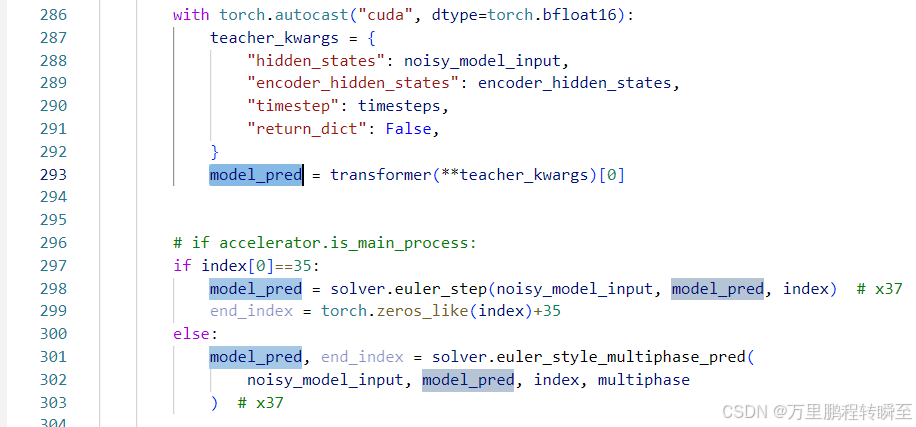Click 'teacher_kwargs' assignment on line 287
Viewport: 916px width, 427px height.
[x=275, y=38]
